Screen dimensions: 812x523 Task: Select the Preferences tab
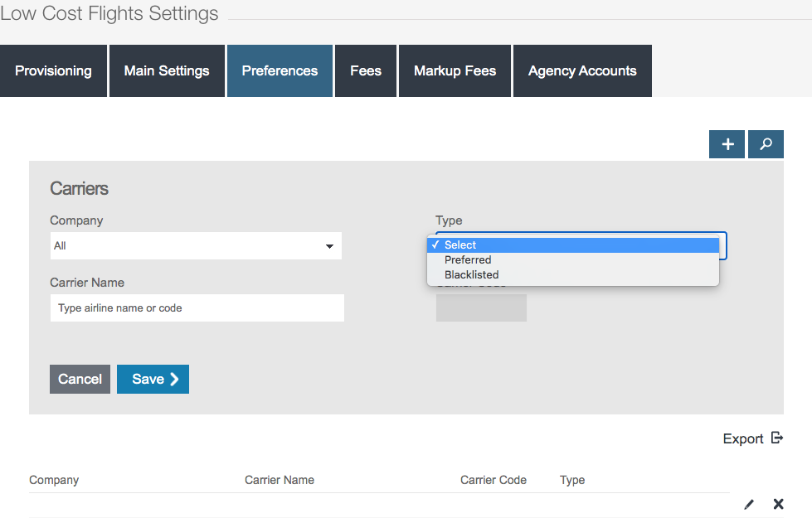pos(280,71)
